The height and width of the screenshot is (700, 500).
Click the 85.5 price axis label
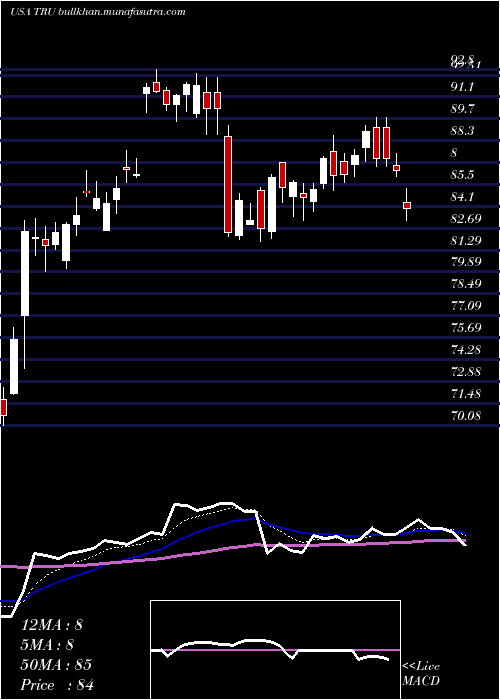point(462,175)
